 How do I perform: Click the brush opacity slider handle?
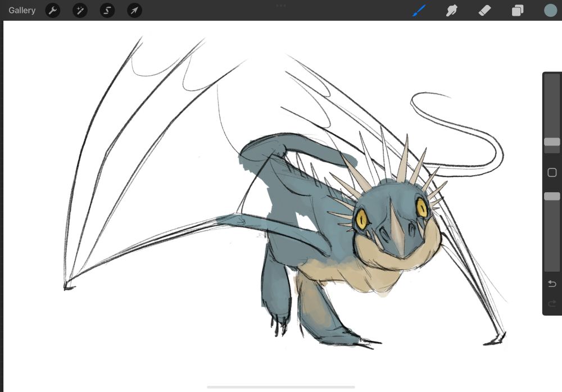(x=552, y=196)
